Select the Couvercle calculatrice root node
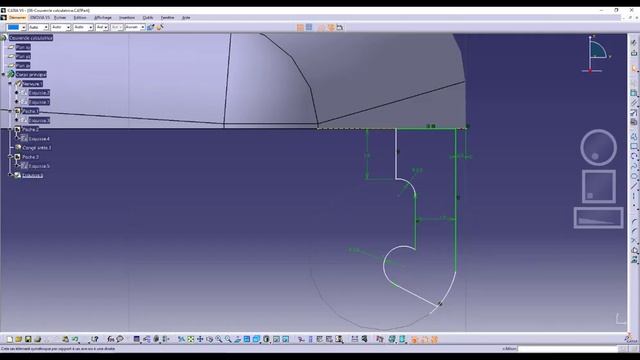This screenshot has width=640, height=360. 31,38
